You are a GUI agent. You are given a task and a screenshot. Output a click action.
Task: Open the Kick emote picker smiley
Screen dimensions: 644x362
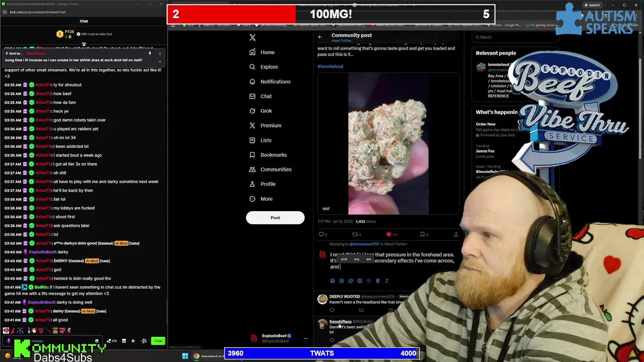[x=97, y=341]
